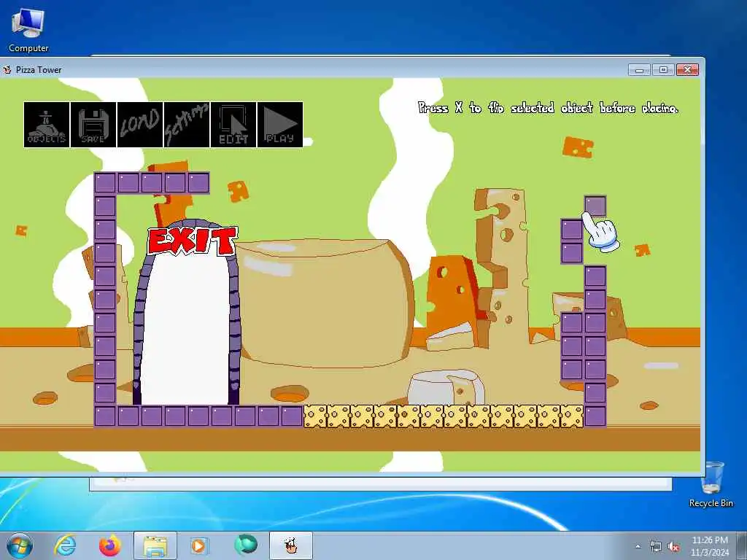Open Windows Explorer folder in taskbar
The width and height of the screenshot is (747, 560).
[x=155, y=545]
